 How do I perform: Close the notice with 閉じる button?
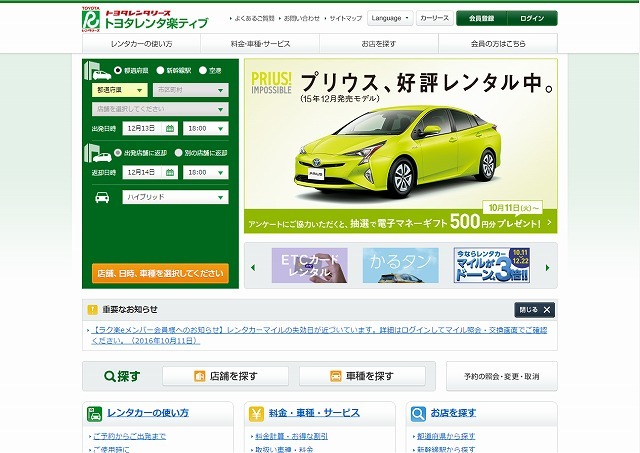534,310
